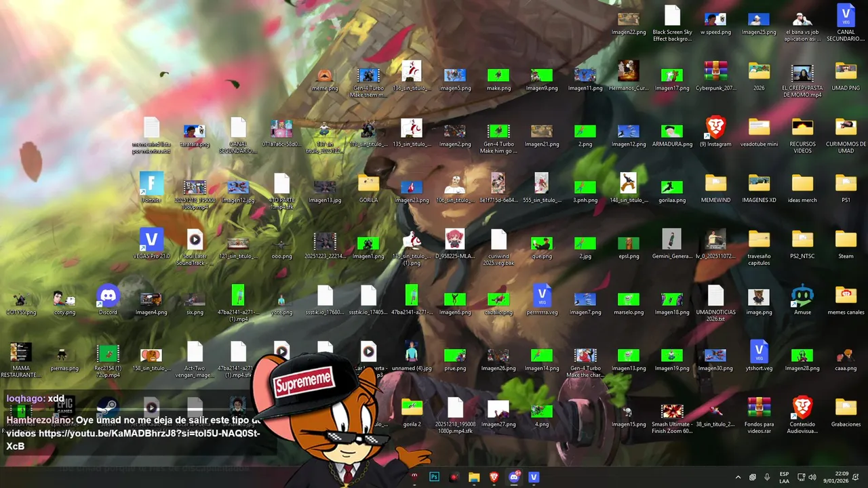Open the PS2_NTSC folder
The image size is (868, 488).
point(802,244)
